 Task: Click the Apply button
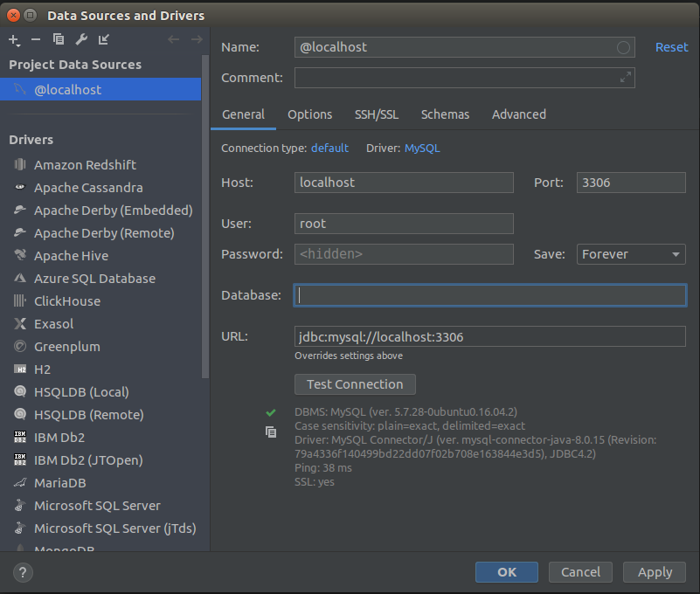pyautogui.click(x=655, y=572)
